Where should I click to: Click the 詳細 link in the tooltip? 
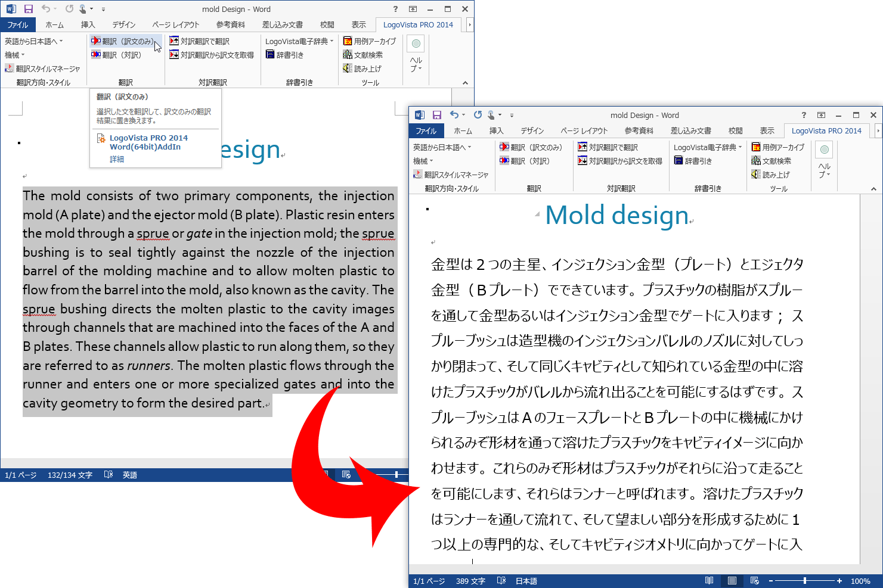point(117,159)
